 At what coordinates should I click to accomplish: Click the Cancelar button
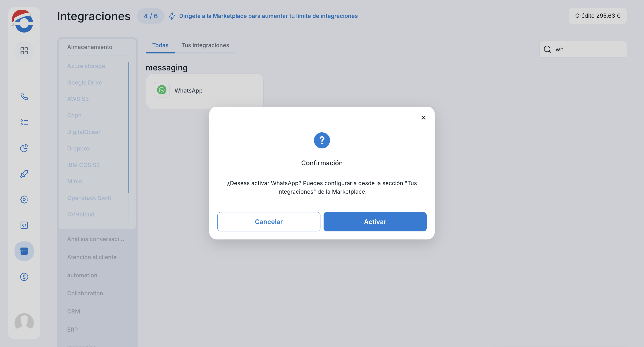[x=269, y=222]
